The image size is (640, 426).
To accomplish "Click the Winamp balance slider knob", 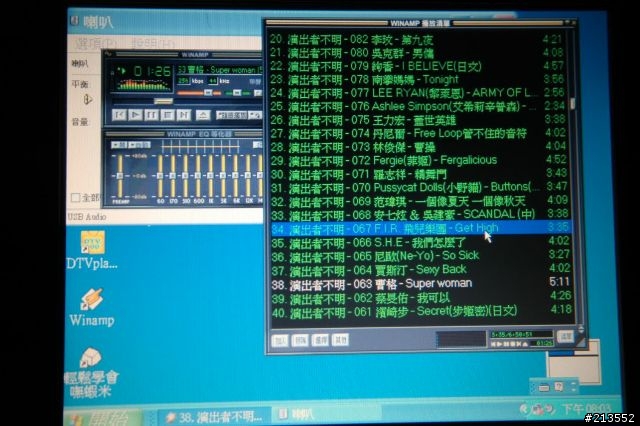I will (x=237, y=93).
